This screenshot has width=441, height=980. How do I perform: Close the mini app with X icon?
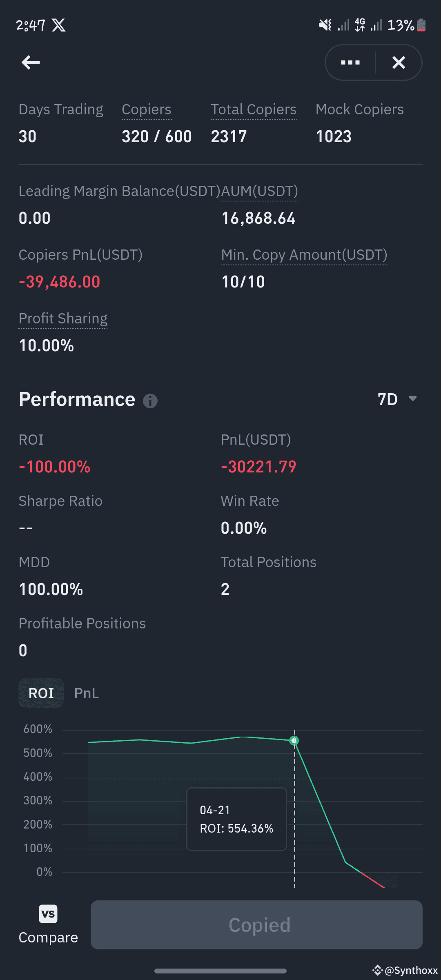click(399, 62)
